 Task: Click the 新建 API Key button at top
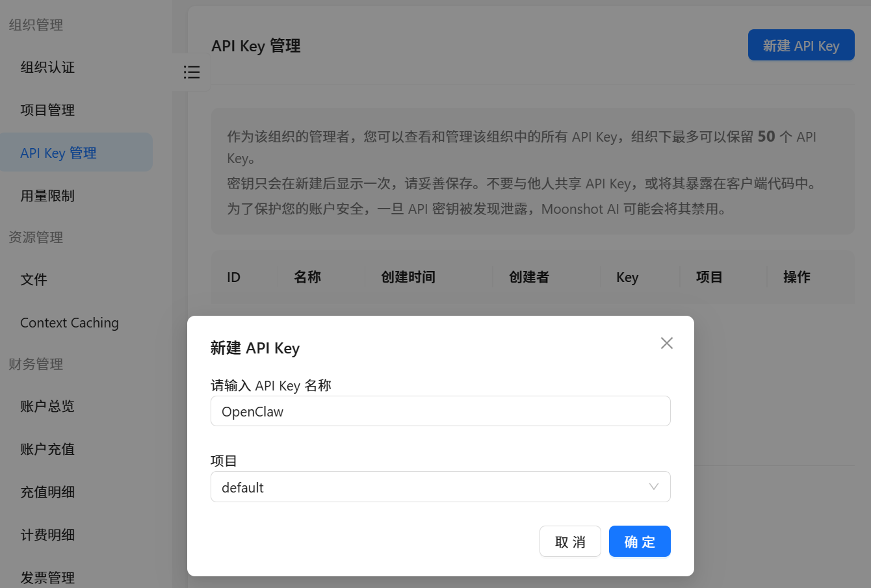click(801, 45)
